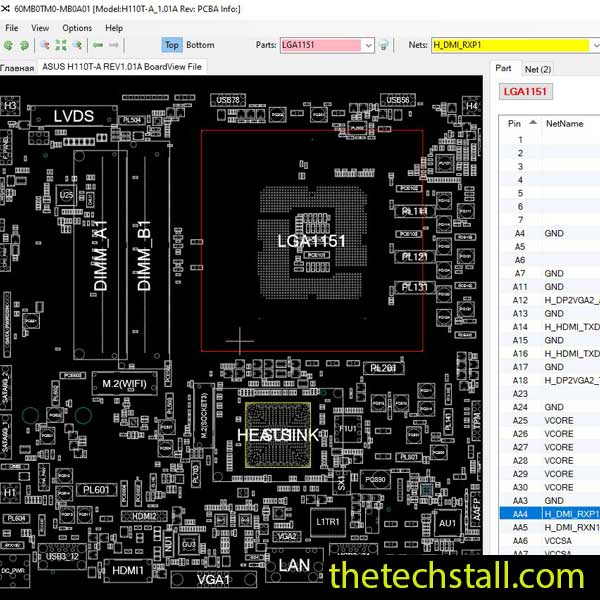Select pin row A18 in the list
Screen dimensions: 600x600
(550, 380)
